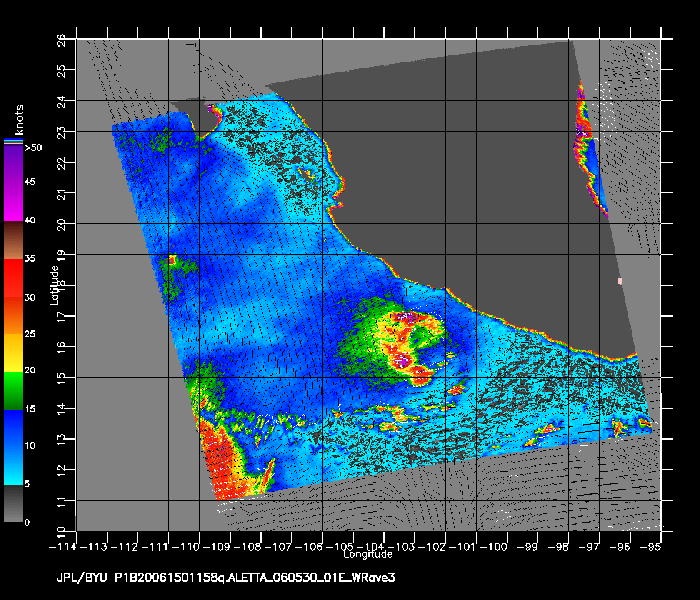Click the '-102' longitude tick label
Screen dimensions: 700x600
point(432,547)
